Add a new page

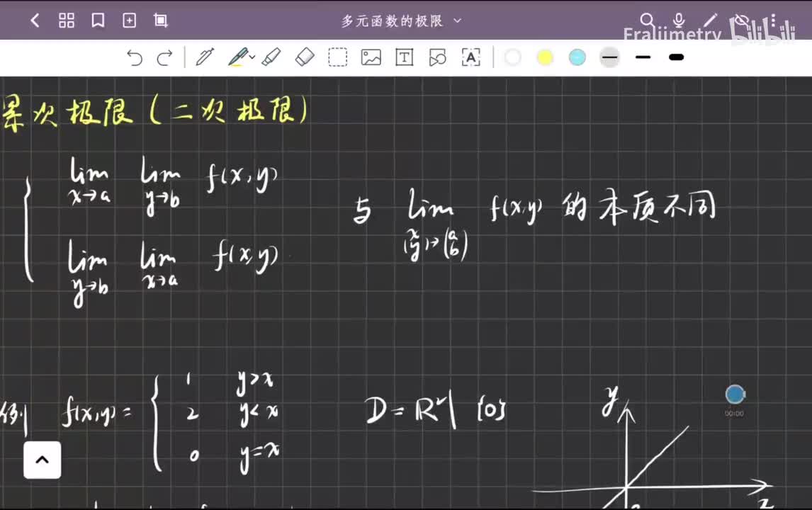click(x=129, y=21)
